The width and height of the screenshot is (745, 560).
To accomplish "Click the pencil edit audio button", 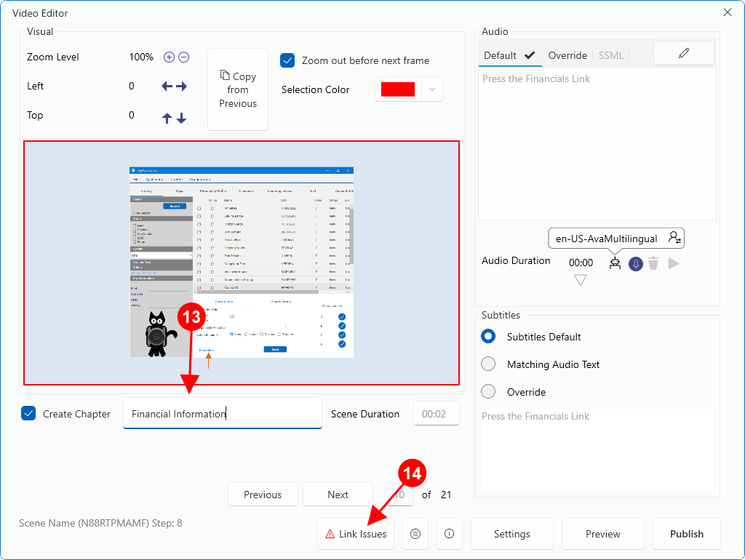I will tap(683, 53).
